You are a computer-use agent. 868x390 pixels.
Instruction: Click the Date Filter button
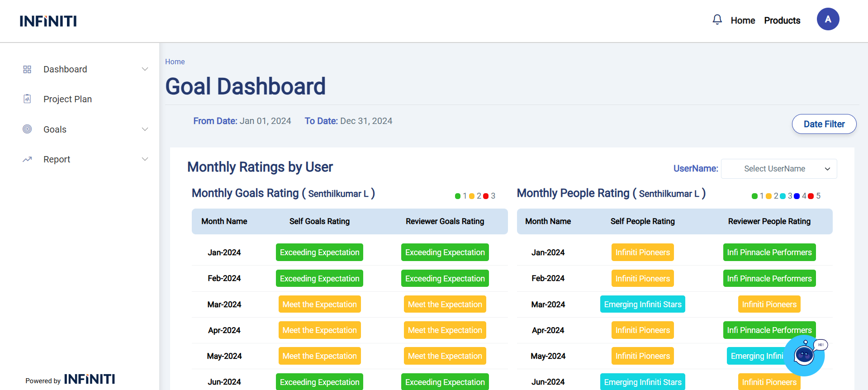(824, 124)
